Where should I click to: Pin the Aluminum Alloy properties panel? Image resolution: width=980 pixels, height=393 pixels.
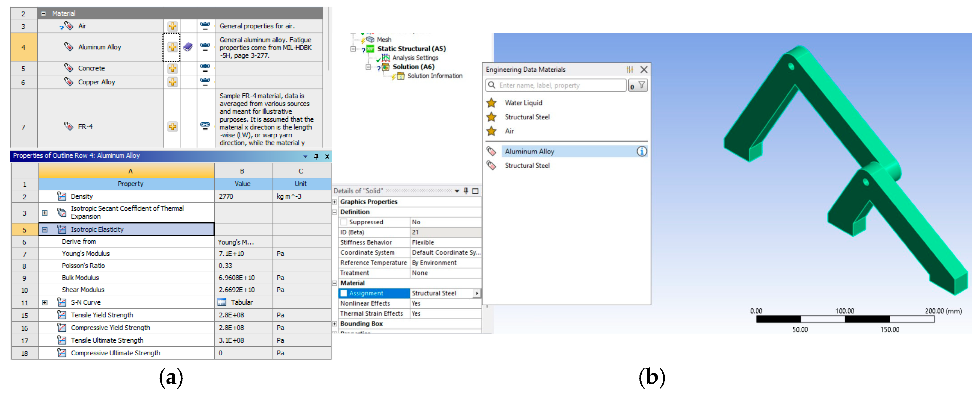click(316, 156)
